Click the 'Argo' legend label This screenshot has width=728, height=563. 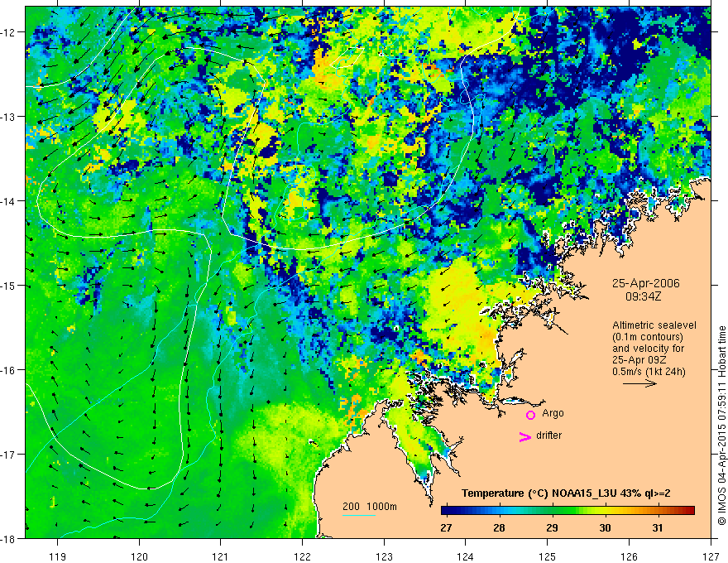(553, 413)
